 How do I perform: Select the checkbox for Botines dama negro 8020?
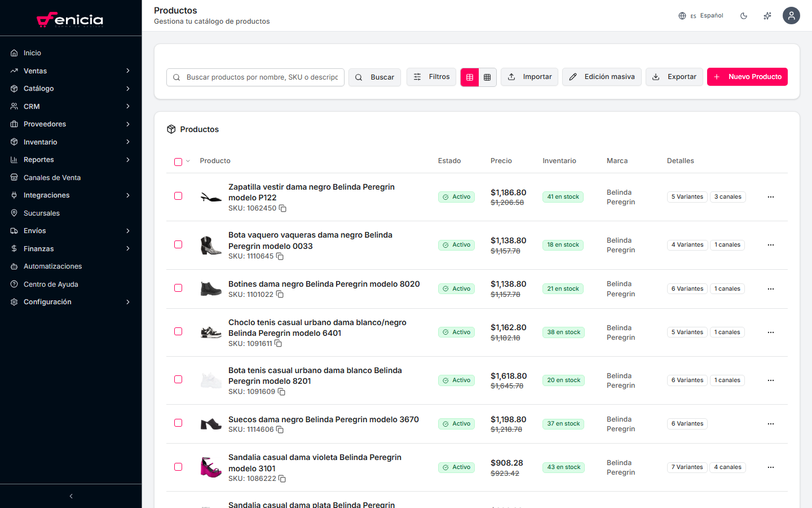[x=179, y=288]
